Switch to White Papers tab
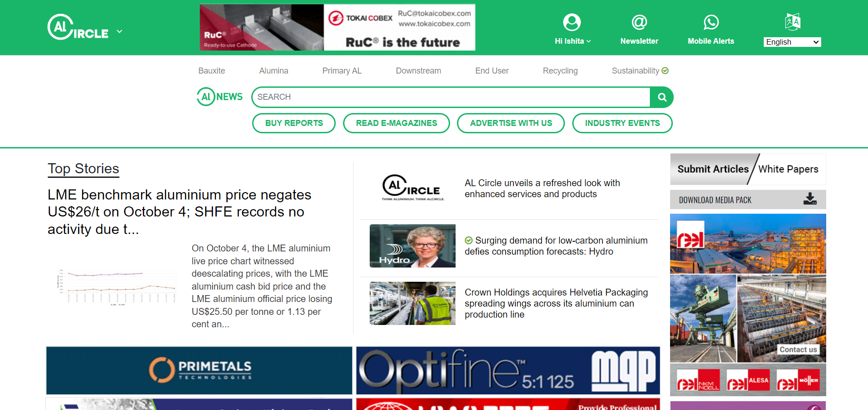Screen dimensions: 868x410 tap(788, 169)
